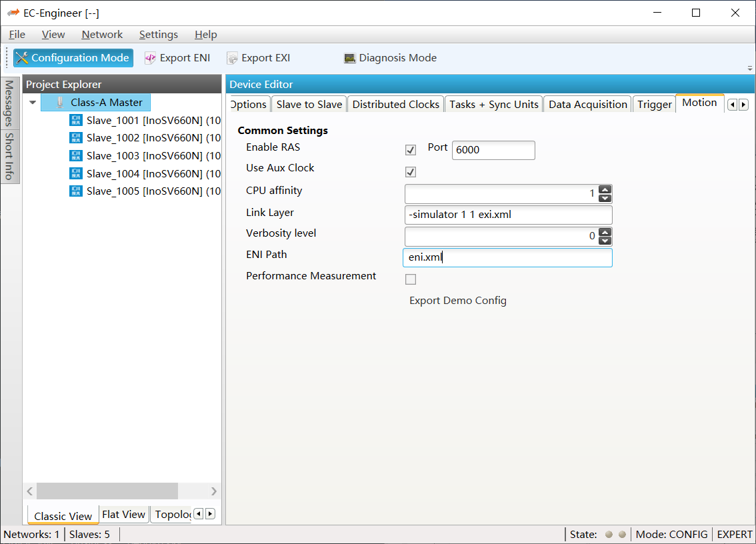756x544 pixels.
Task: Click the EC-Engineer title bar app icon
Action: (x=13, y=13)
